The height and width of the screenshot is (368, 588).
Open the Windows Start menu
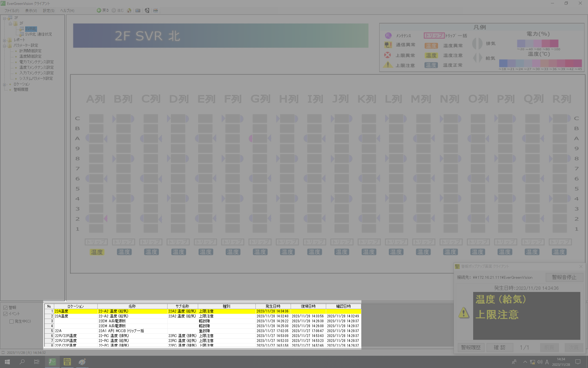[7, 362]
